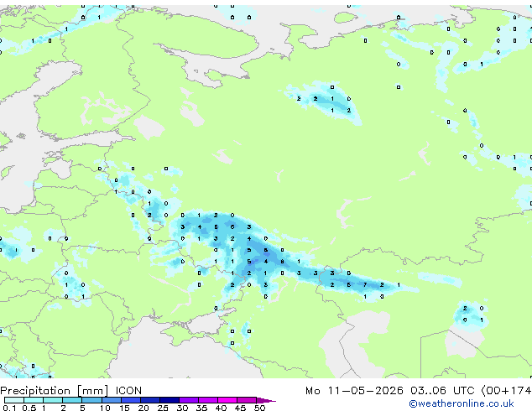The width and height of the screenshot is (532, 411).
Task: Click the 0.1–0.5 mm legend swatch
Action: tap(14, 400)
